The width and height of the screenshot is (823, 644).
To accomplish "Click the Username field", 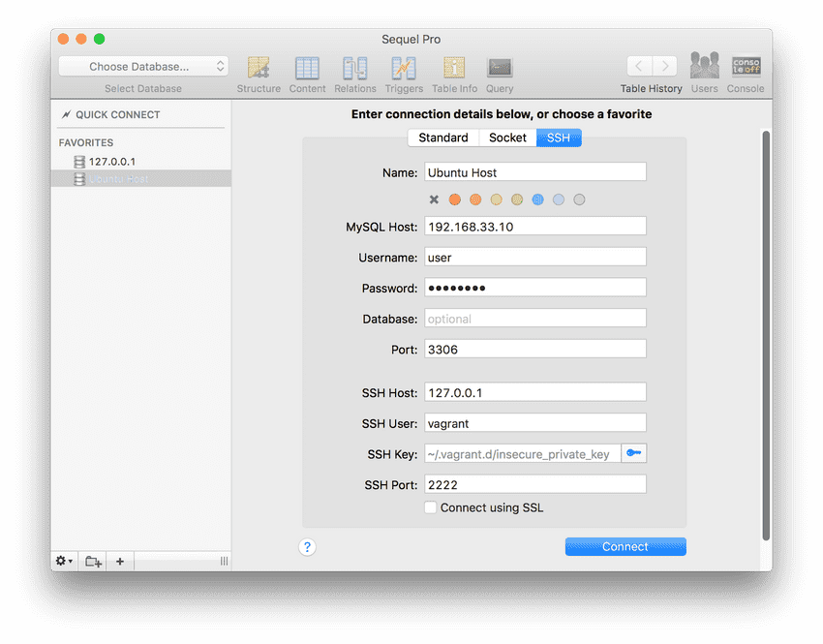I will click(x=535, y=258).
